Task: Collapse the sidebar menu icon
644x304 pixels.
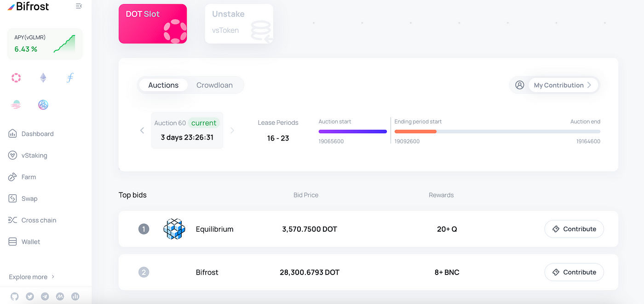Action: pyautogui.click(x=79, y=6)
